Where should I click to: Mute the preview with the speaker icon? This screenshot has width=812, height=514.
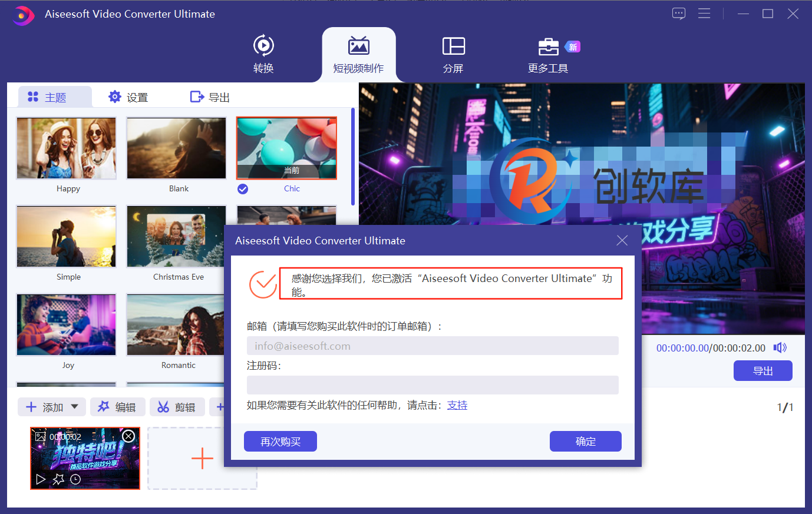point(780,348)
